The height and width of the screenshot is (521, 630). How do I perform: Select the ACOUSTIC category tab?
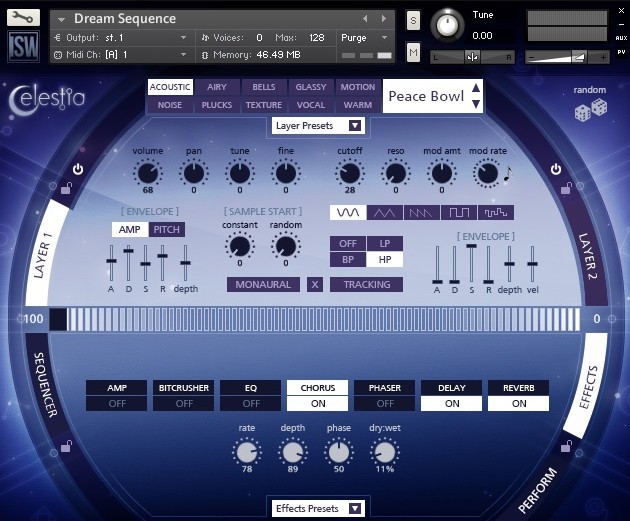170,87
